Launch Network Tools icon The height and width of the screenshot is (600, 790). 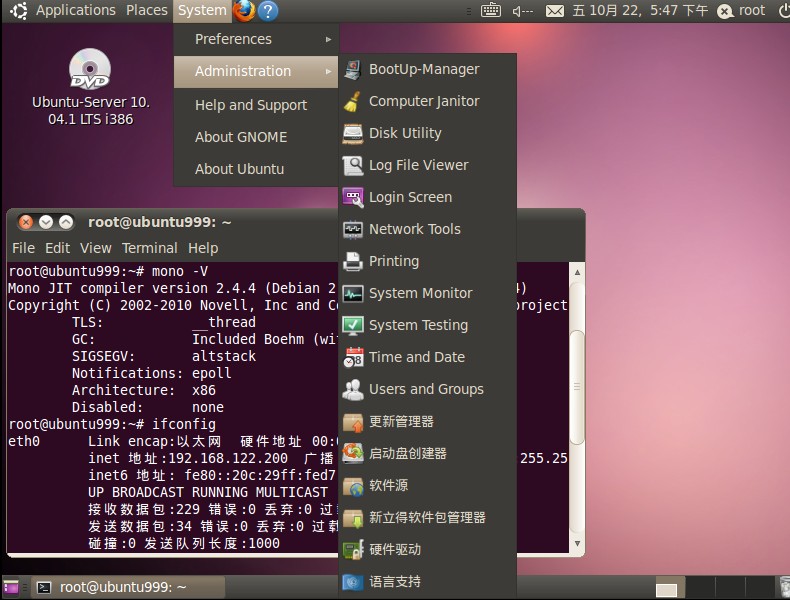pyautogui.click(x=353, y=229)
